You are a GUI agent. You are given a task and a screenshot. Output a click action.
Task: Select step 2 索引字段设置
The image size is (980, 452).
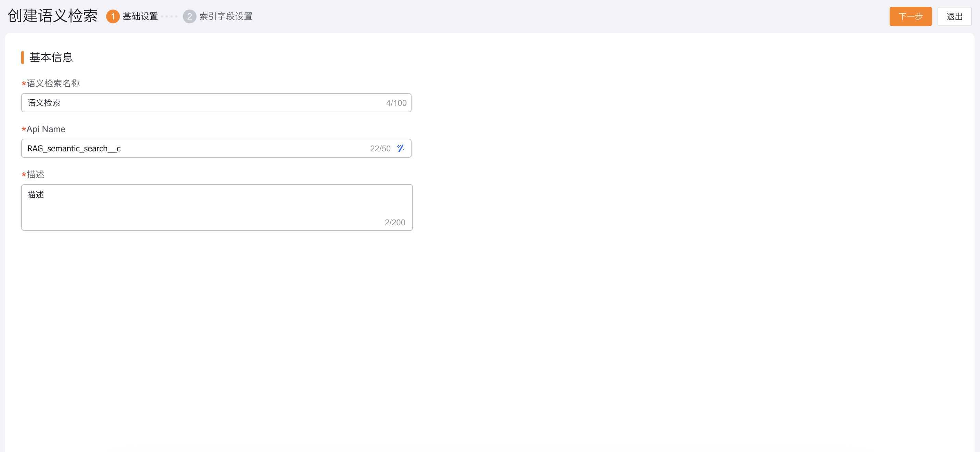218,16
